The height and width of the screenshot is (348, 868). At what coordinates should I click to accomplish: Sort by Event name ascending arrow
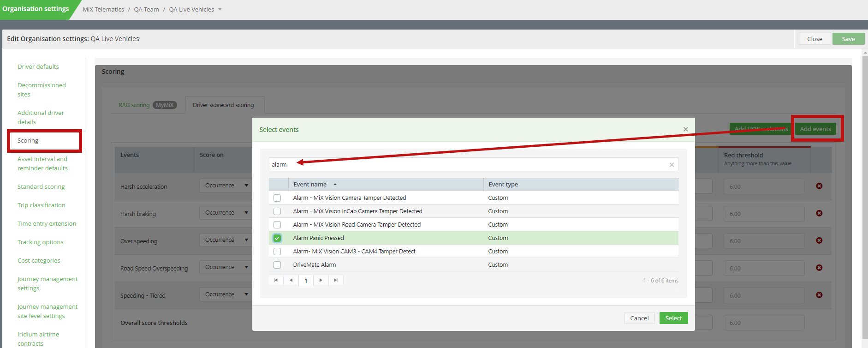[x=335, y=185]
